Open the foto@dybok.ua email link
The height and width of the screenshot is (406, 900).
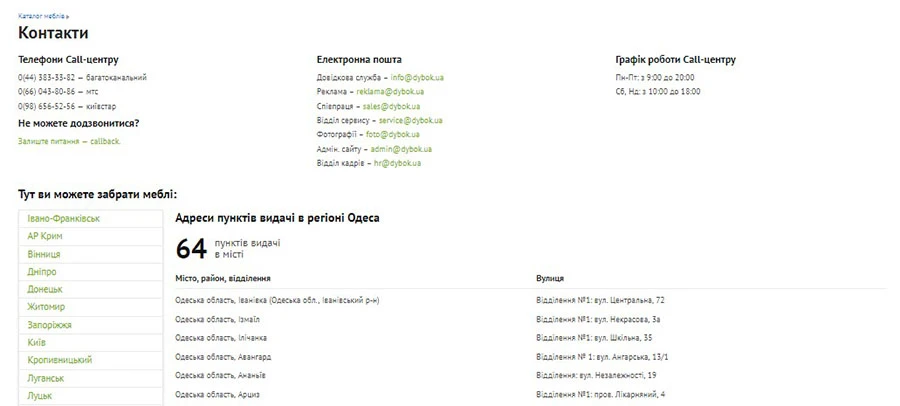[392, 134]
